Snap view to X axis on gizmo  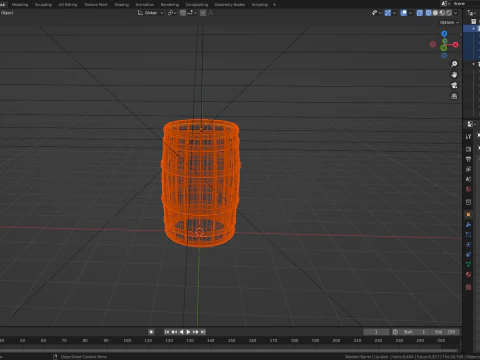(x=456, y=45)
